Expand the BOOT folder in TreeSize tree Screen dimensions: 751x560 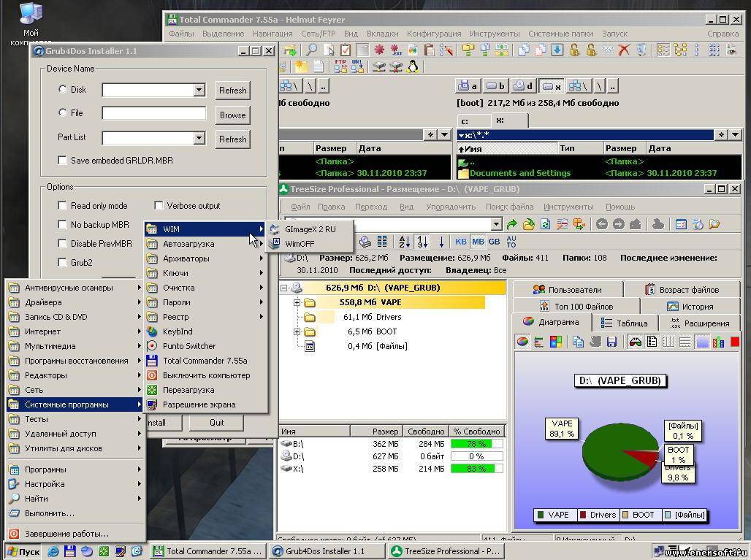pyautogui.click(x=297, y=331)
